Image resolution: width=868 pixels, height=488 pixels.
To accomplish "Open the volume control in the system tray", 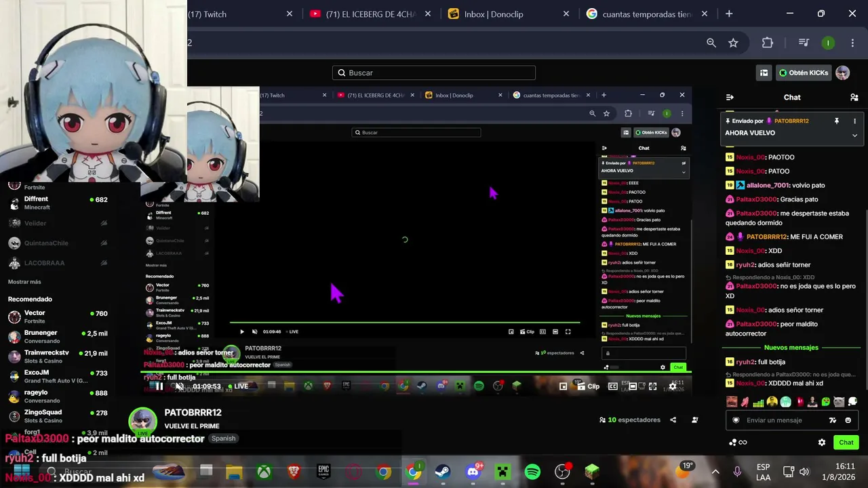I will 804,472.
